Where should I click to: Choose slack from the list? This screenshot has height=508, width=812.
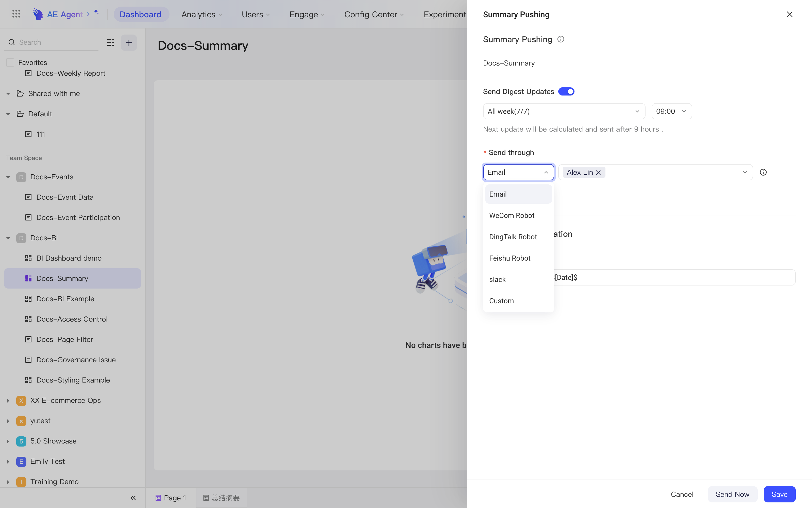[x=518, y=280]
